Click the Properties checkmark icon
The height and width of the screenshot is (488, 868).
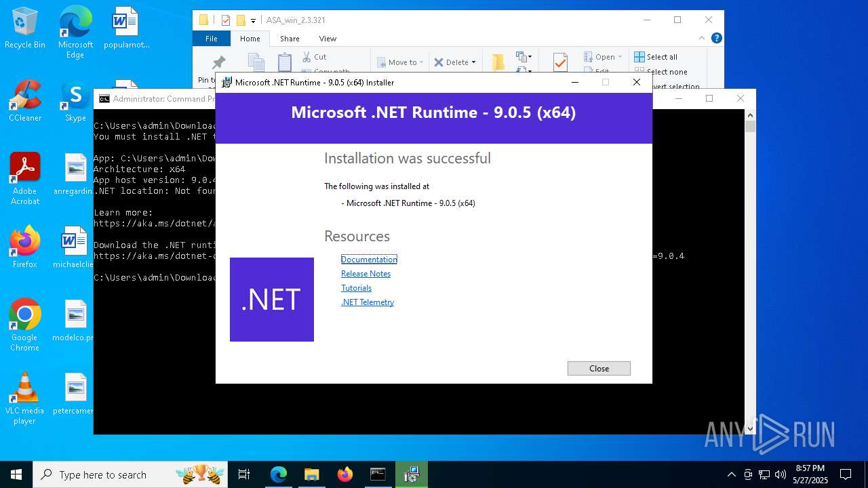(x=560, y=62)
